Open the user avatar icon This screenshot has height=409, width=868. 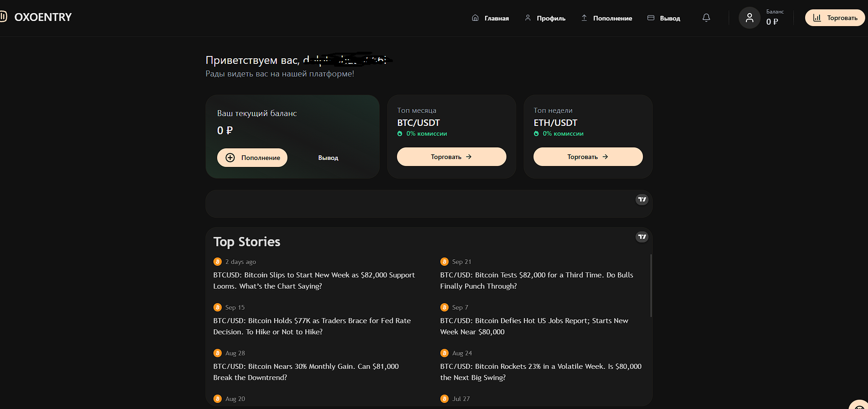tap(750, 18)
